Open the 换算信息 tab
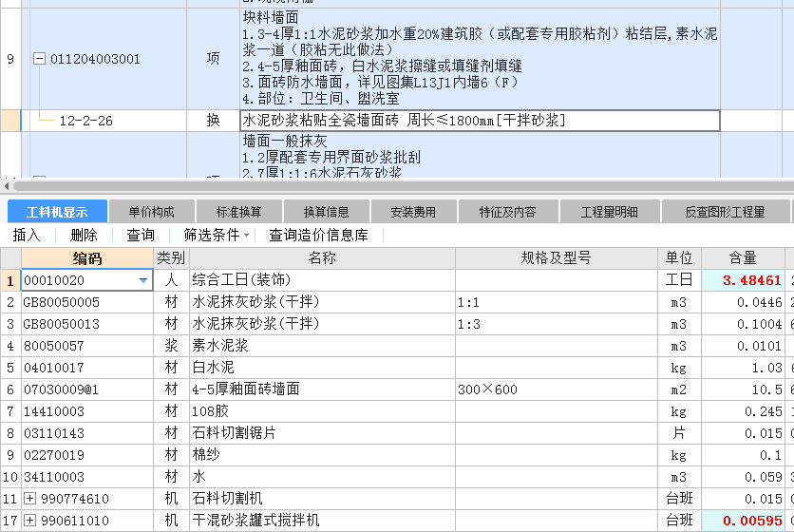Image resolution: width=794 pixels, height=532 pixels. (x=327, y=212)
